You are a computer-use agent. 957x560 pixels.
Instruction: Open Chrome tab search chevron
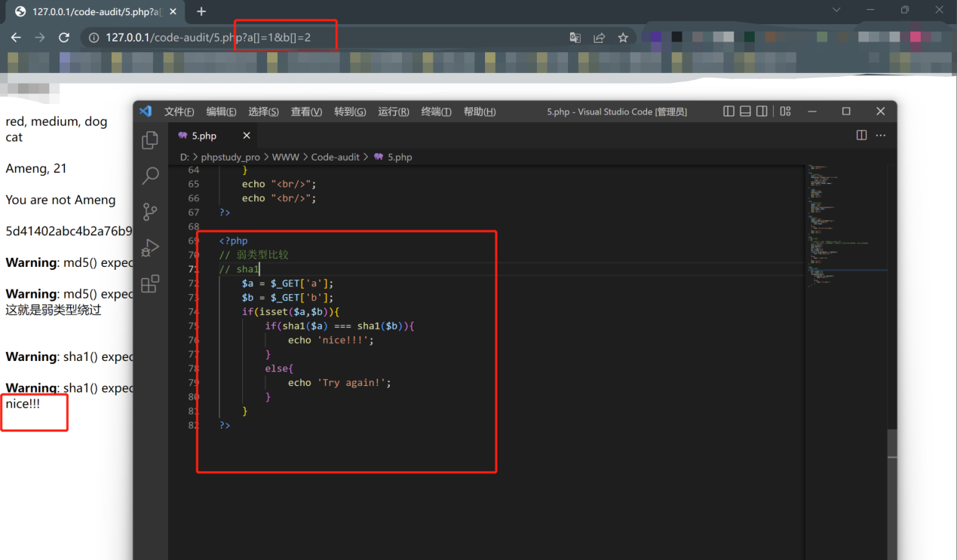pos(837,10)
